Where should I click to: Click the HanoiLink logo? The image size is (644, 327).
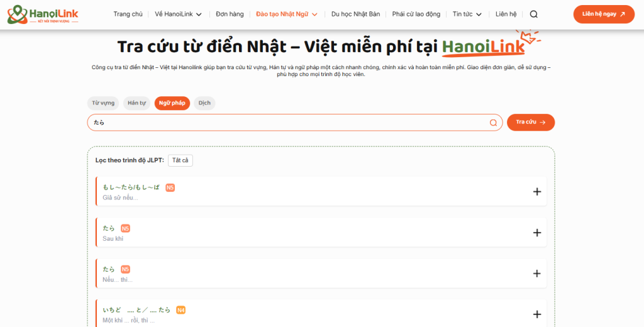click(x=43, y=14)
